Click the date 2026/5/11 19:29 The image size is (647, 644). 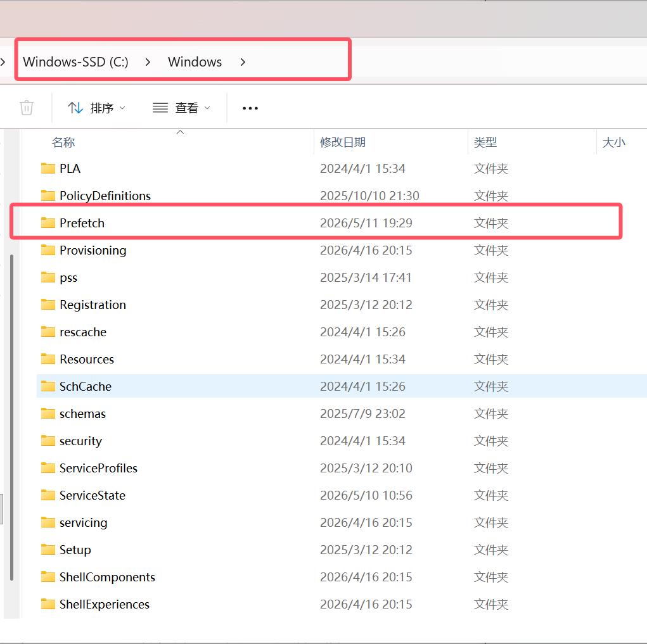pos(366,223)
